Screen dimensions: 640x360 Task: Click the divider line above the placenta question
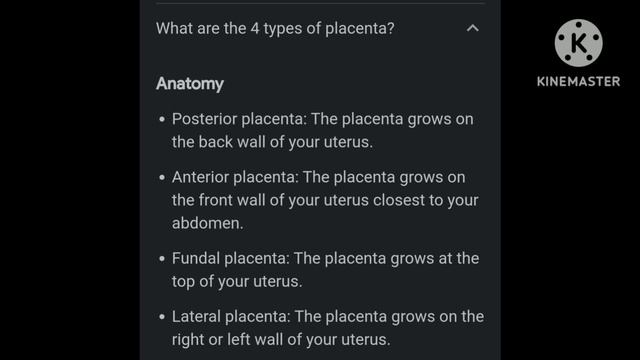pyautogui.click(x=320, y=3)
